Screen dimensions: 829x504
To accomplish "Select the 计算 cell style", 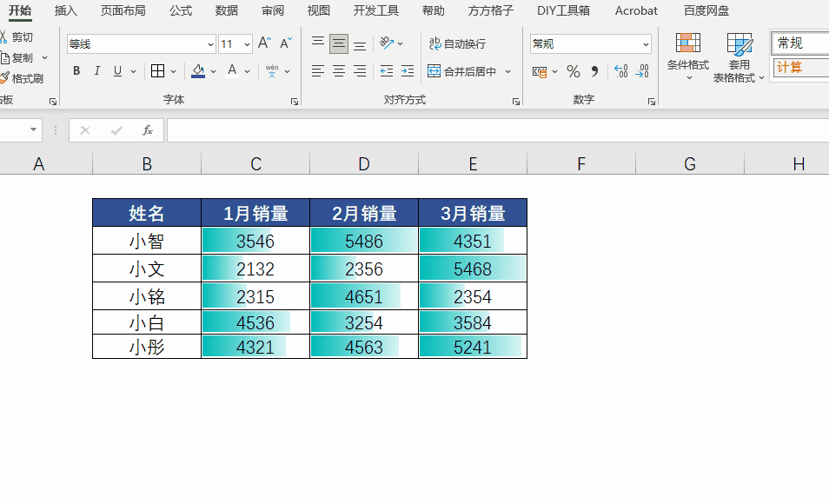I will coord(800,68).
